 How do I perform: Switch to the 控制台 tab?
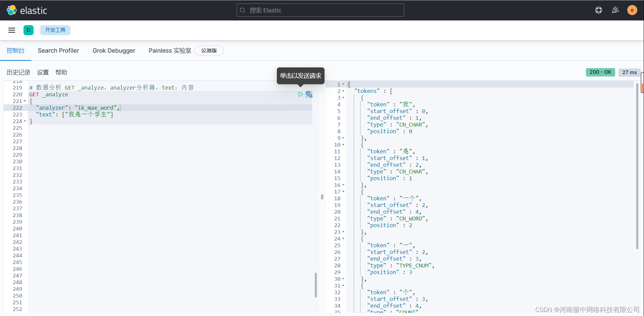[15, 51]
